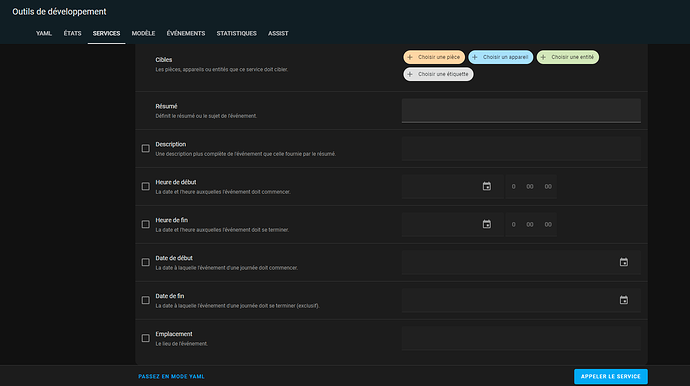Click the minutes field of Heure de début

(x=530, y=187)
